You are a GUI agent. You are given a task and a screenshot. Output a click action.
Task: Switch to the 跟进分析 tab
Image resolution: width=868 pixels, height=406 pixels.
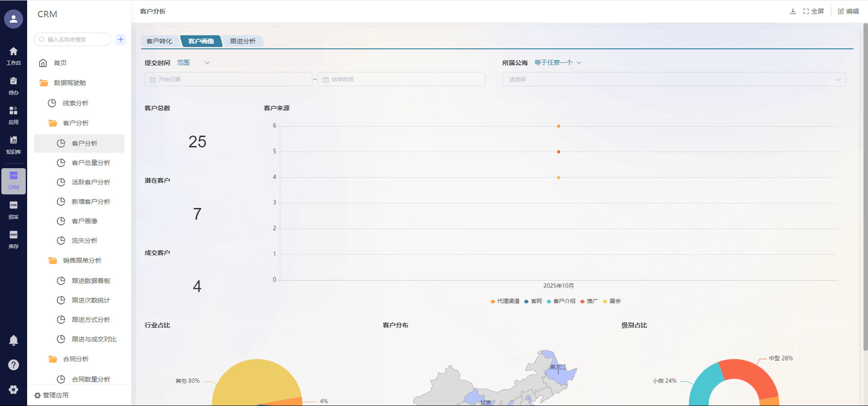point(243,41)
